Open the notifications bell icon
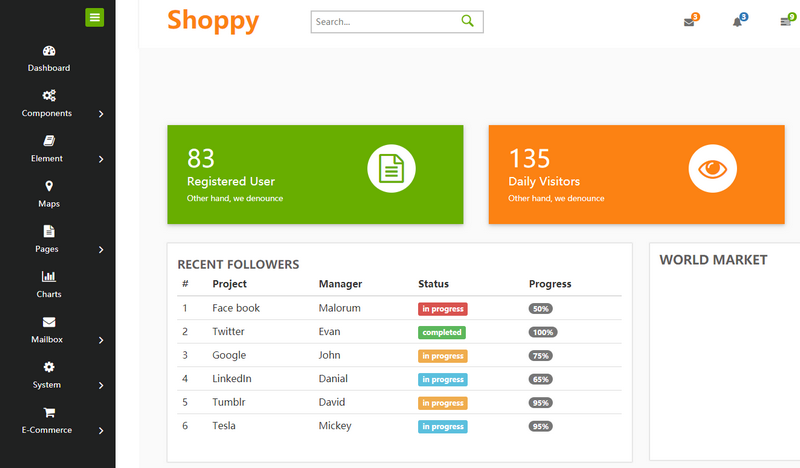The height and width of the screenshot is (468, 800). 738,22
